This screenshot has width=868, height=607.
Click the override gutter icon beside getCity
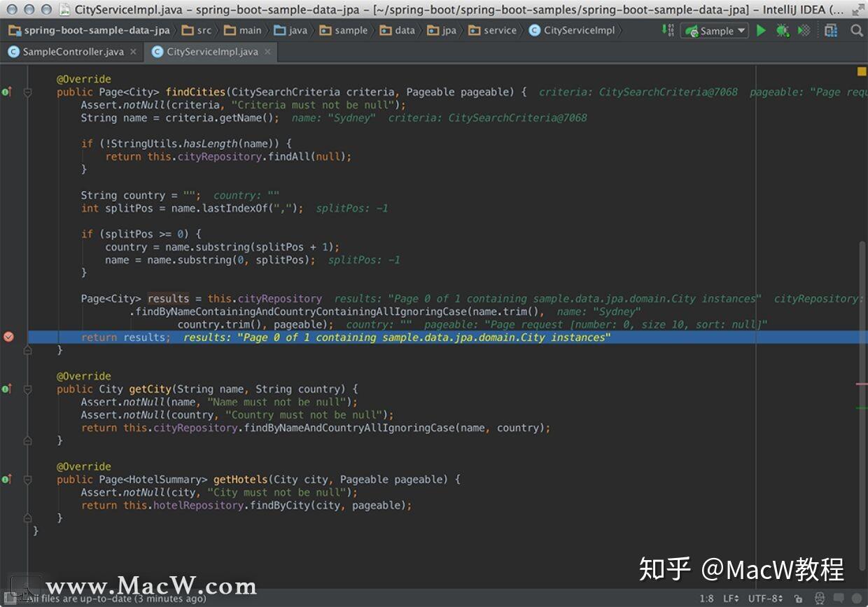tap(6, 389)
